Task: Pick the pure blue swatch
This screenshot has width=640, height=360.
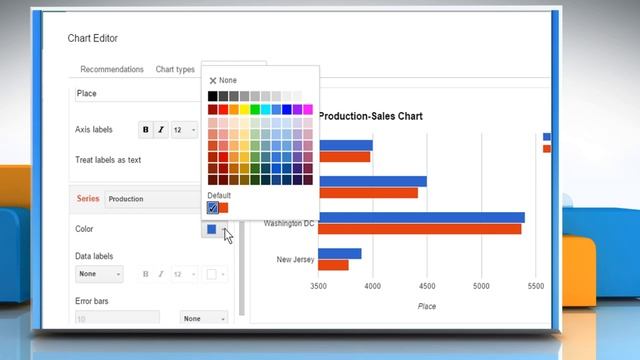Action: (x=287, y=109)
